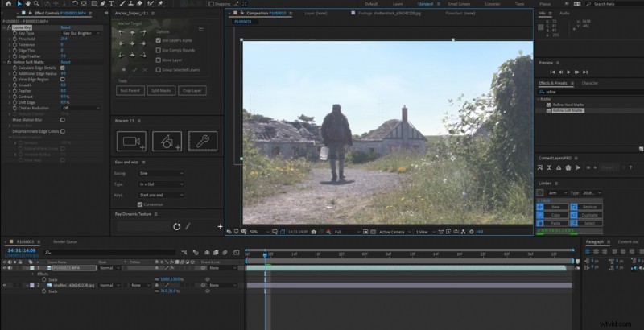Image resolution: width=644 pixels, height=330 pixels.
Task: Click the Effects & Presets search field
Action: click(589, 92)
